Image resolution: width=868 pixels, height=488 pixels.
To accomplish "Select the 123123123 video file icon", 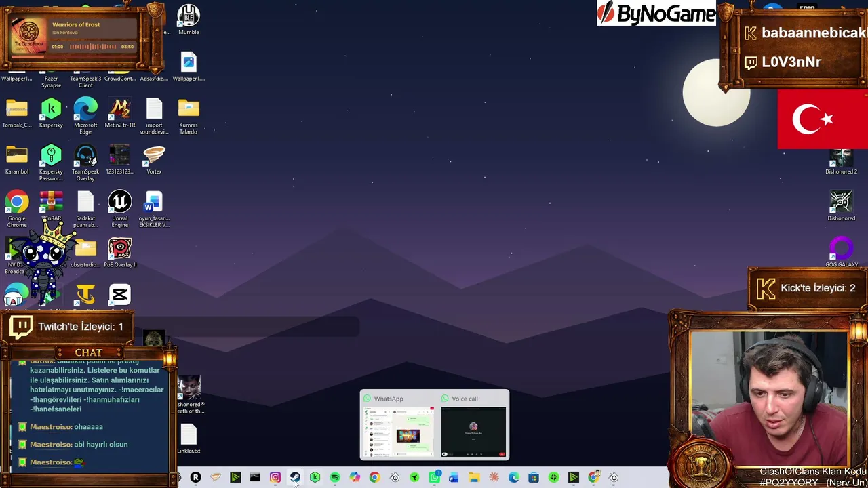I will (119, 159).
